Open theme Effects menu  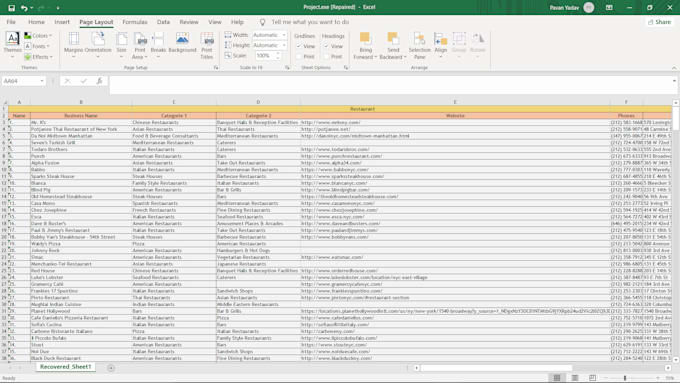(38, 57)
